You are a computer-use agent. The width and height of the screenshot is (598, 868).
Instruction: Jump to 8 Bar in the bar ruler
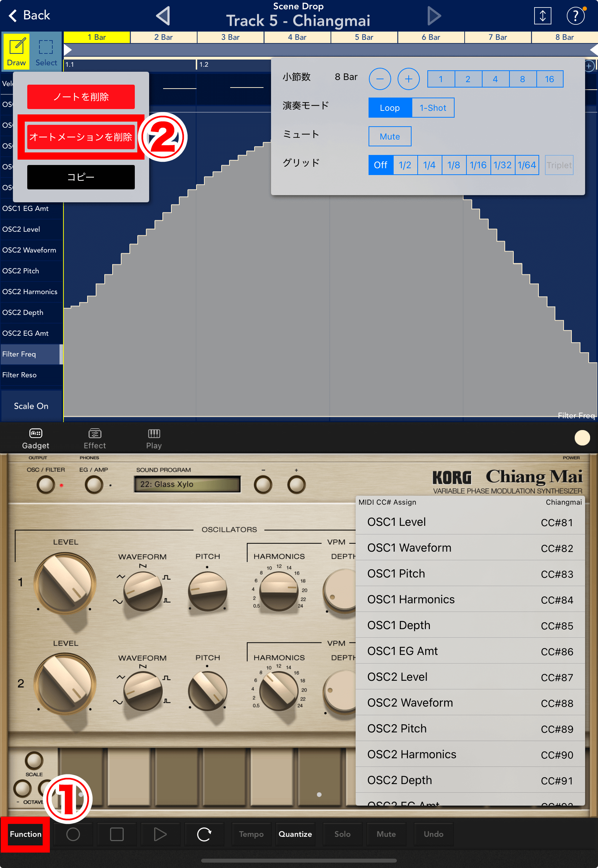coord(565,37)
